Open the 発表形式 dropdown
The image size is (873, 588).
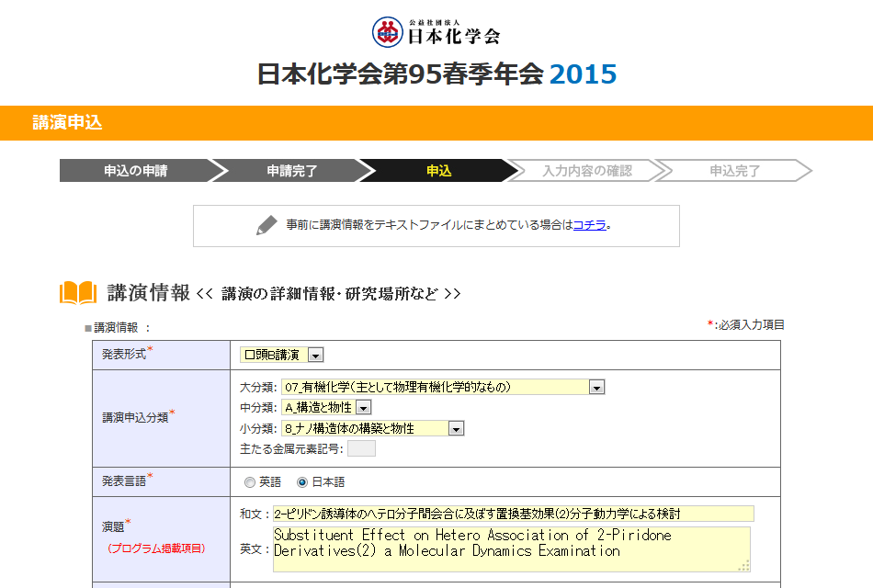[x=315, y=355]
